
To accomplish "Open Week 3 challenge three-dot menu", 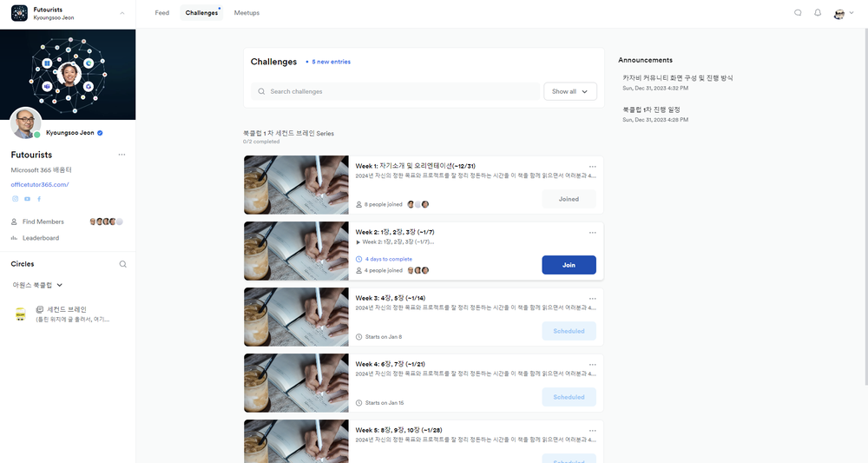I will (593, 298).
